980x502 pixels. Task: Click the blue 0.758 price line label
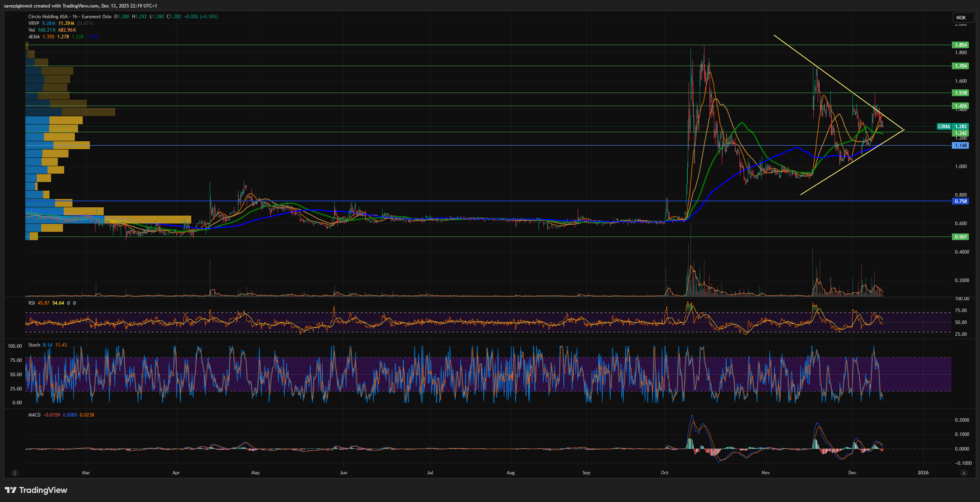pyautogui.click(x=961, y=201)
